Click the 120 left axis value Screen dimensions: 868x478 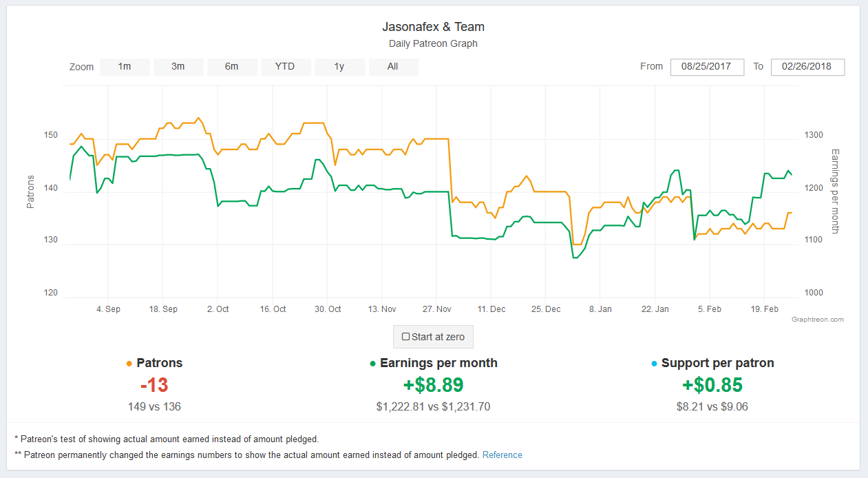tap(51, 293)
